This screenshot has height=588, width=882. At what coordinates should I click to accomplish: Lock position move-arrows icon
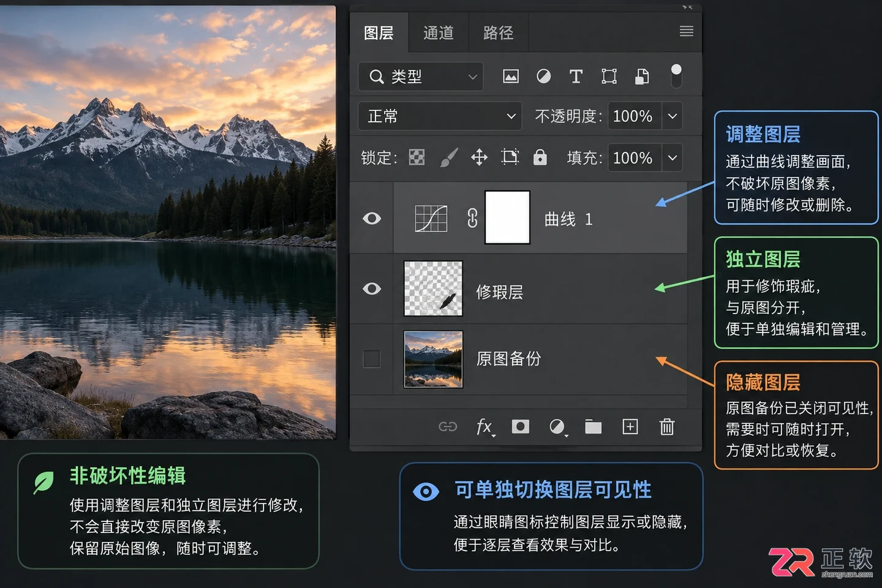(x=479, y=157)
